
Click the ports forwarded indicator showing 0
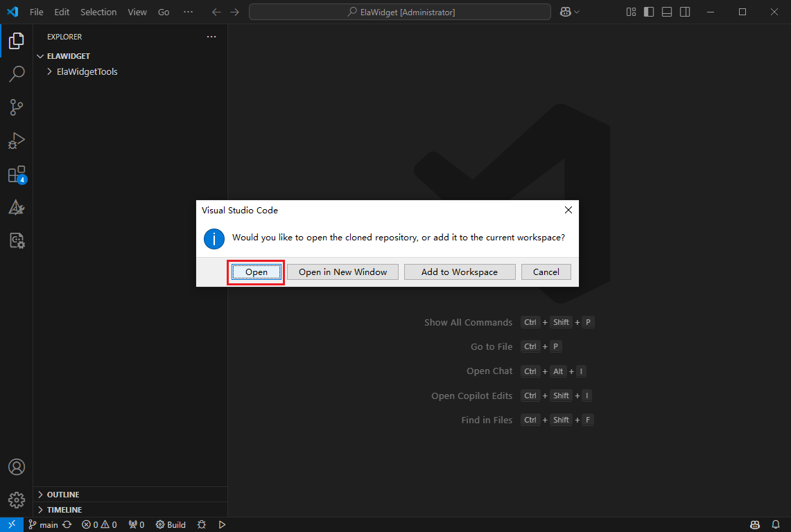[136, 524]
